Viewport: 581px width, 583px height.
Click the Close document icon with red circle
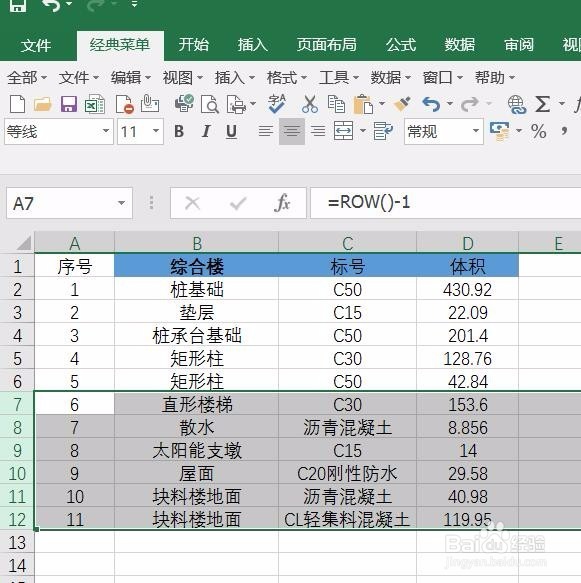coord(124,104)
